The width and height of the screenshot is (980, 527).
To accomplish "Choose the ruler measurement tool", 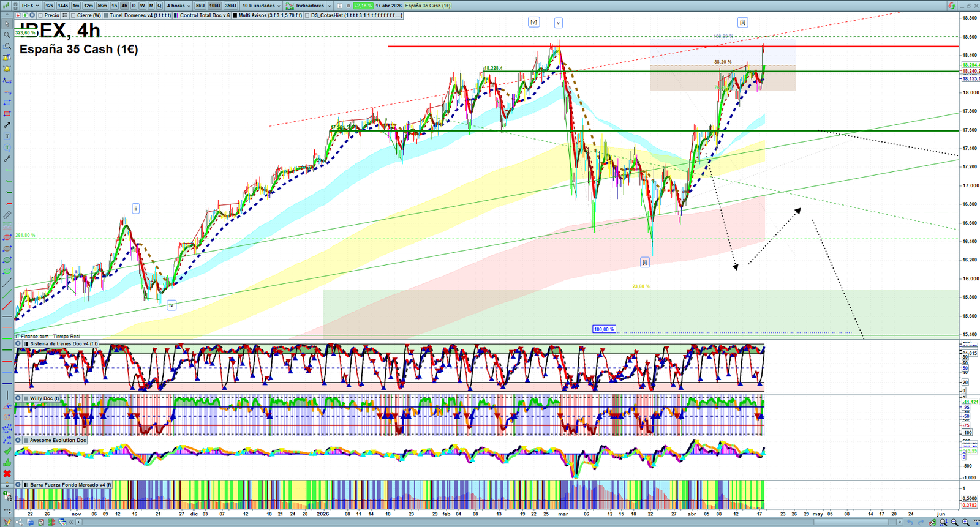I will tap(7, 215).
